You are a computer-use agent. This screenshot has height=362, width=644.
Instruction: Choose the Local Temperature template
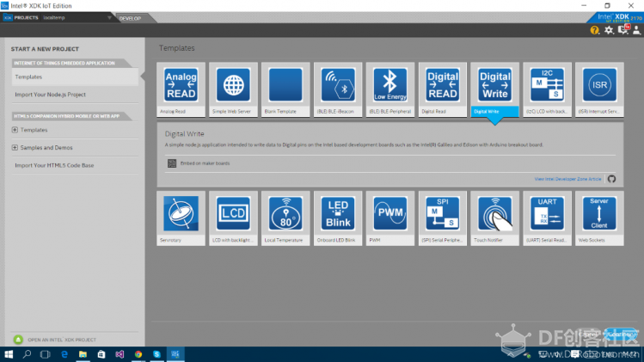click(x=285, y=218)
